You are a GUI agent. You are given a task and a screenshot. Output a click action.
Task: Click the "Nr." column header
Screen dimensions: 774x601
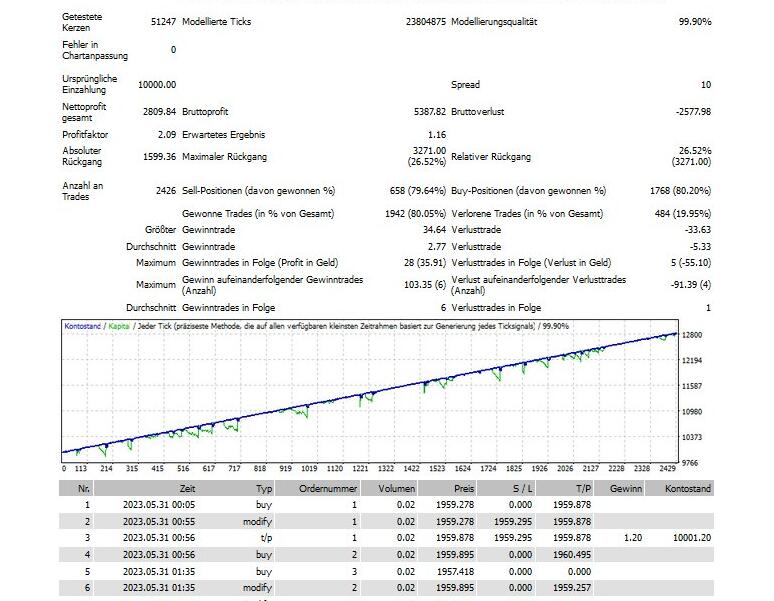(x=84, y=489)
